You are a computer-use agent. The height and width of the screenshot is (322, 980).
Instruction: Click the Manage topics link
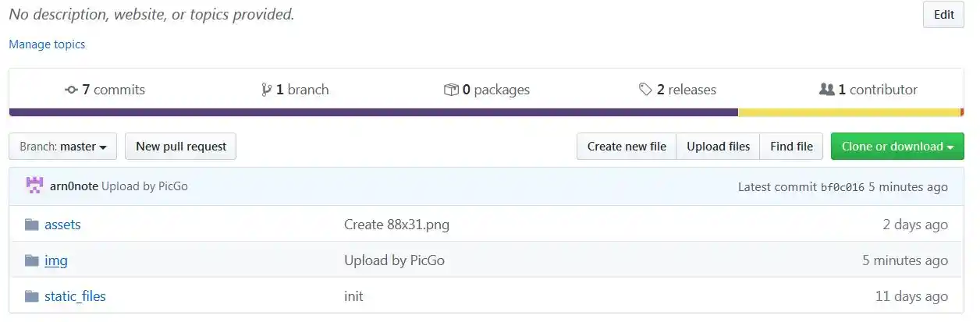[x=47, y=44]
